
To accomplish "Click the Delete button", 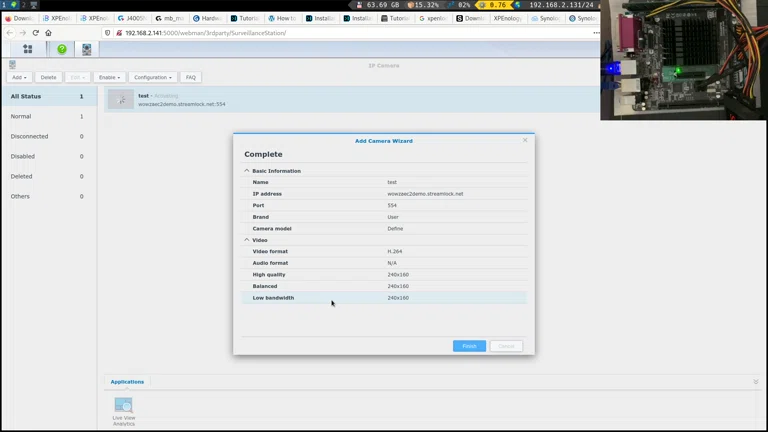I will [x=48, y=77].
